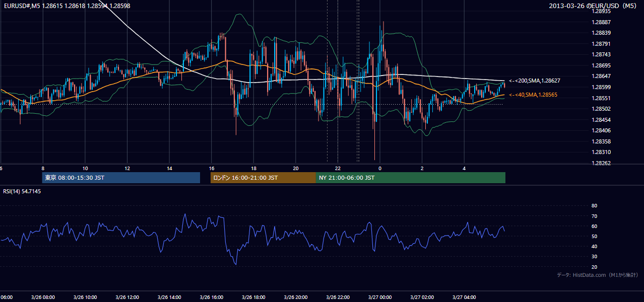The height and width of the screenshot is (302, 644).
Task: Click price axis label 1.28358
Action: [601, 141]
